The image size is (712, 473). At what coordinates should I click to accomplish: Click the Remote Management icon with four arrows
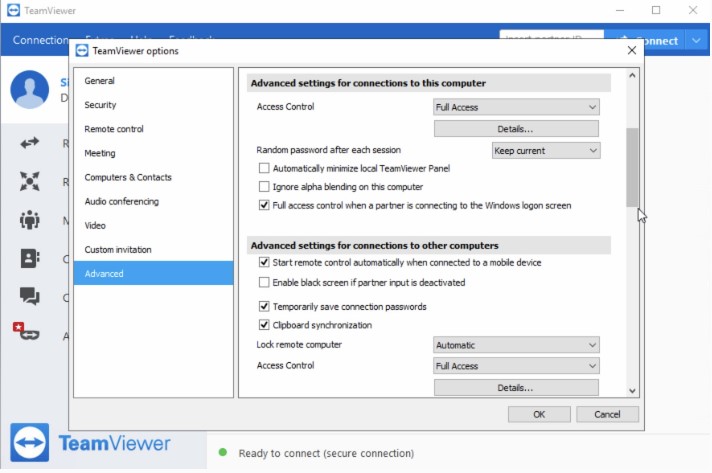pyautogui.click(x=30, y=182)
